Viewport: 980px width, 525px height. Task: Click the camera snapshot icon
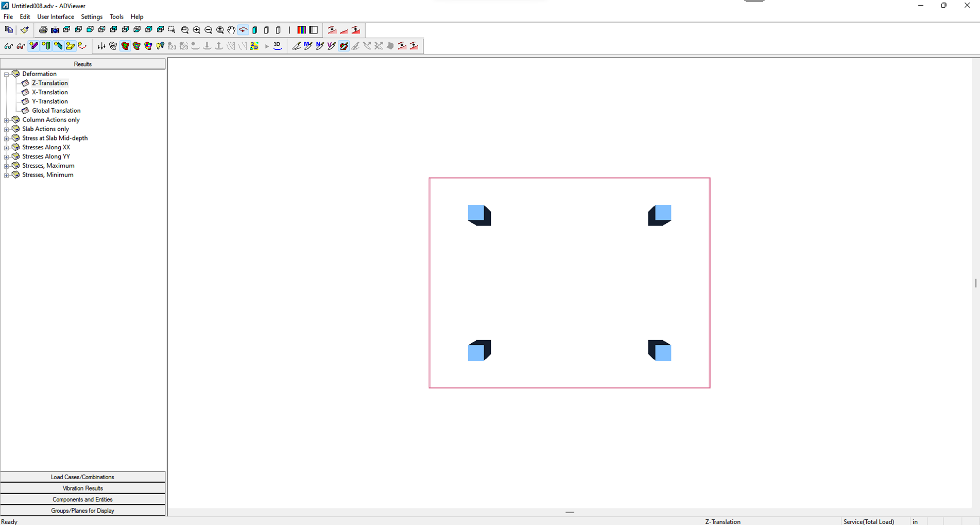[x=55, y=30]
